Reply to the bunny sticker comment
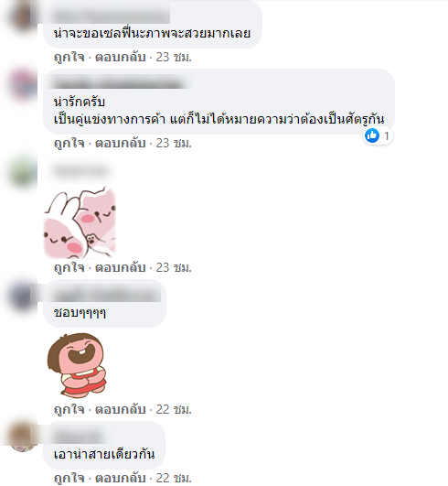This screenshot has height=486, width=448. coord(120,267)
